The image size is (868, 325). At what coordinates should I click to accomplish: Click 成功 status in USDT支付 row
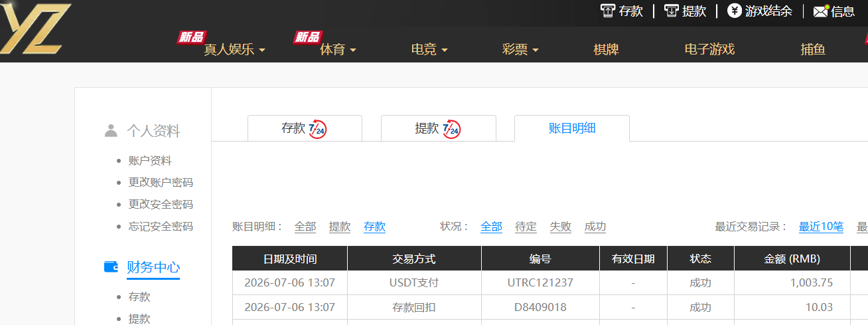pyautogui.click(x=700, y=282)
